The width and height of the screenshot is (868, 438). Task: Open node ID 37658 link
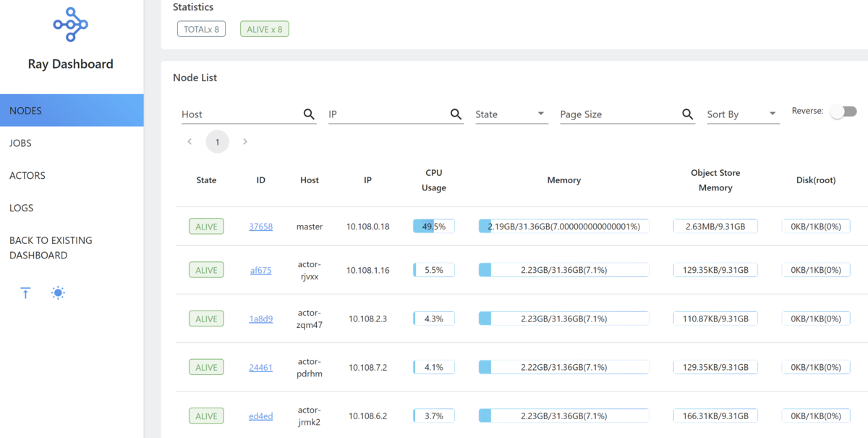pos(260,227)
